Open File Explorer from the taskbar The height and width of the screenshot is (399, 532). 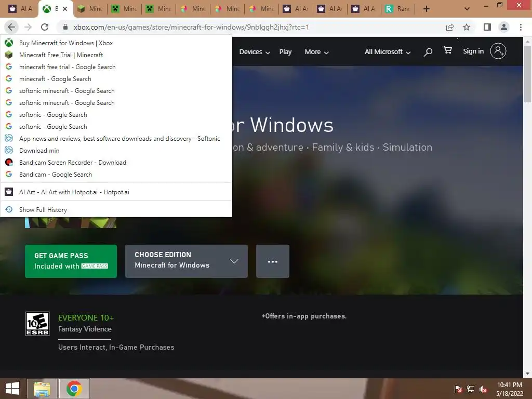(x=42, y=389)
